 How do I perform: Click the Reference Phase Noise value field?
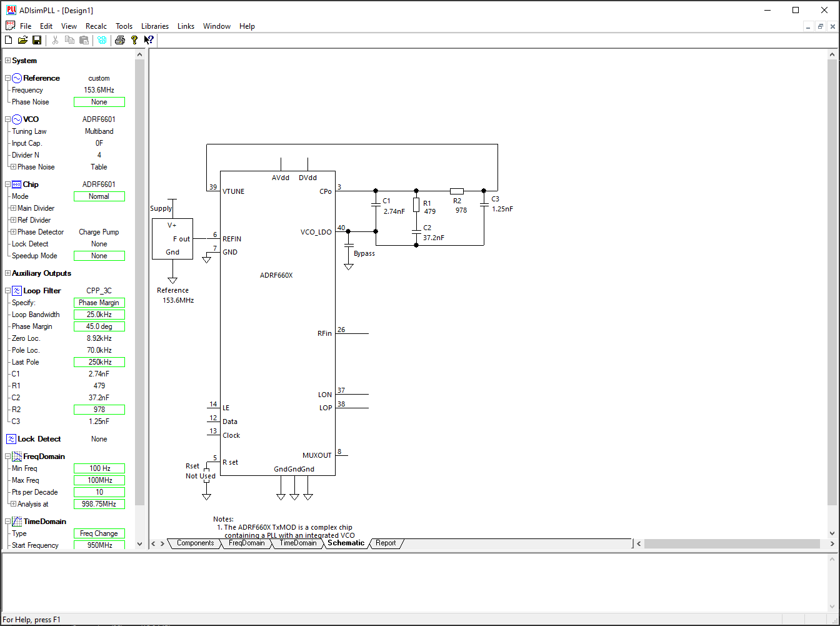tap(99, 102)
